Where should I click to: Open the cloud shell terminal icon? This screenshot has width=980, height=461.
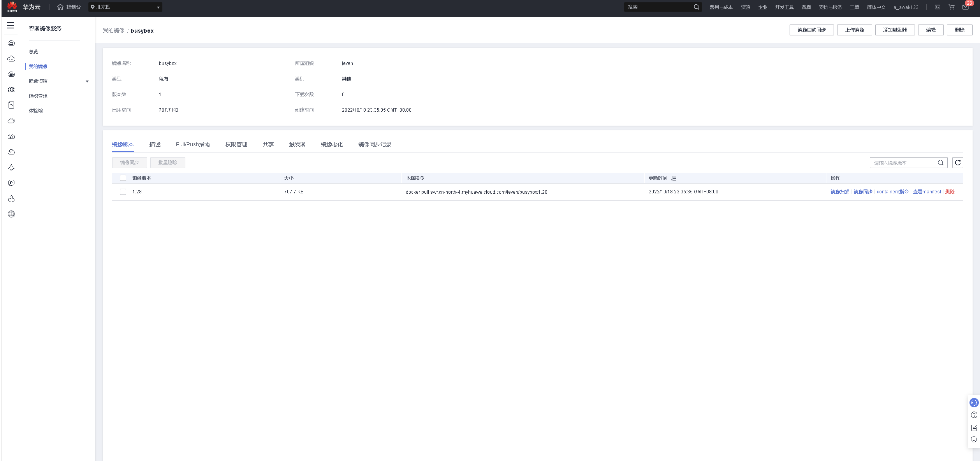(938, 7)
